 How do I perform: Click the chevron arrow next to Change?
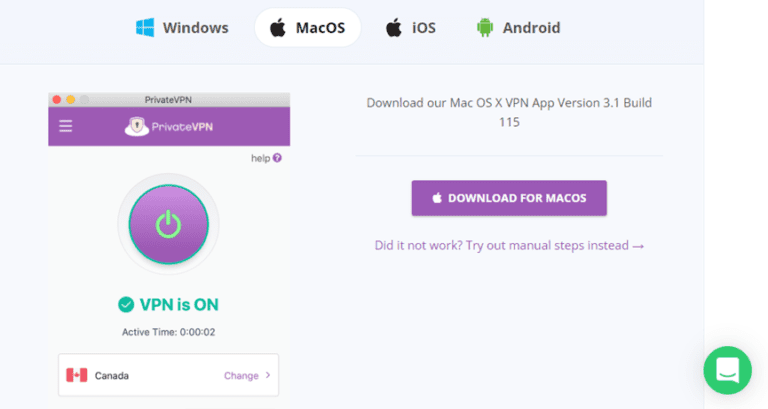(267, 376)
